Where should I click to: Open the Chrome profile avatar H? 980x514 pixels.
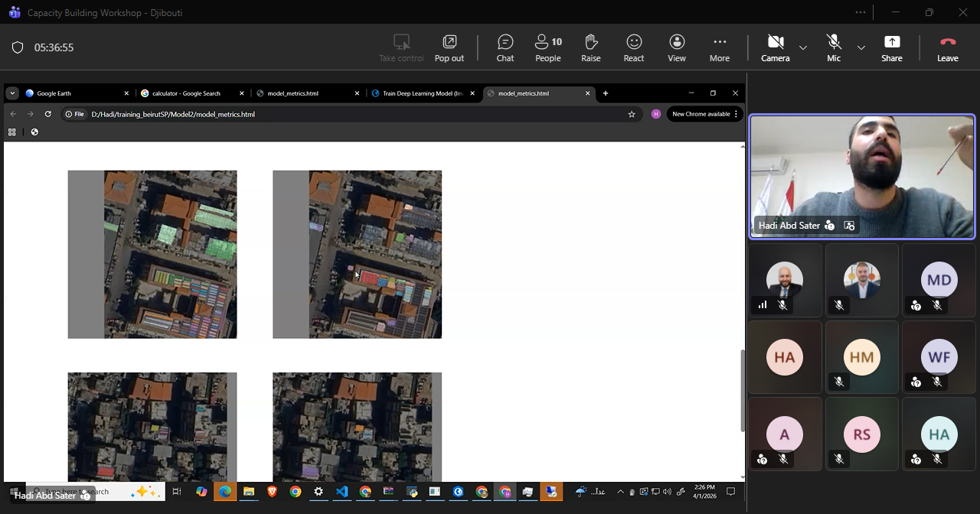point(655,114)
